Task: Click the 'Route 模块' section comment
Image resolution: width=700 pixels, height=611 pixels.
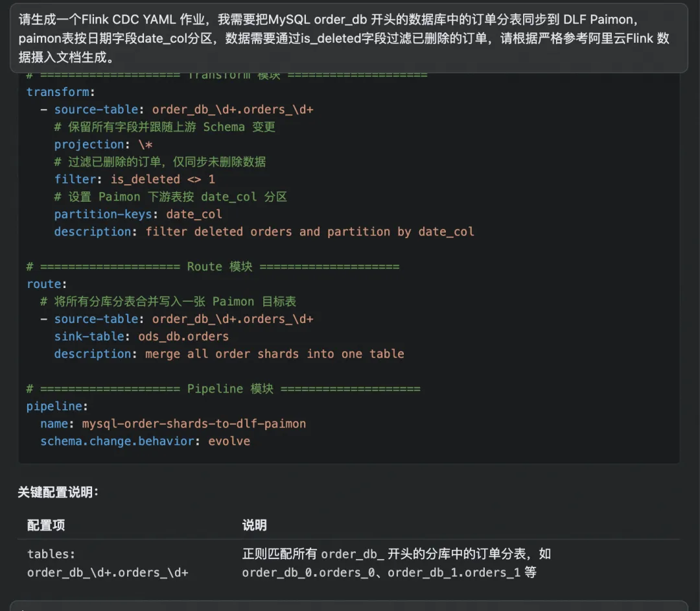Action: pos(213,267)
